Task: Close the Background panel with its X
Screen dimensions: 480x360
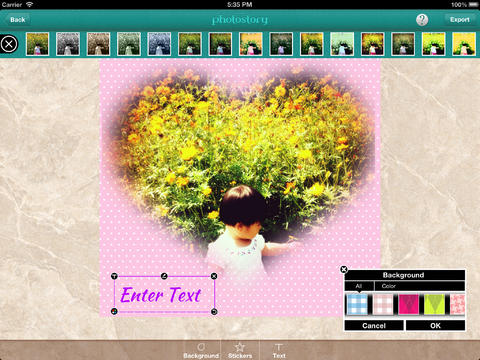Action: pyautogui.click(x=344, y=269)
